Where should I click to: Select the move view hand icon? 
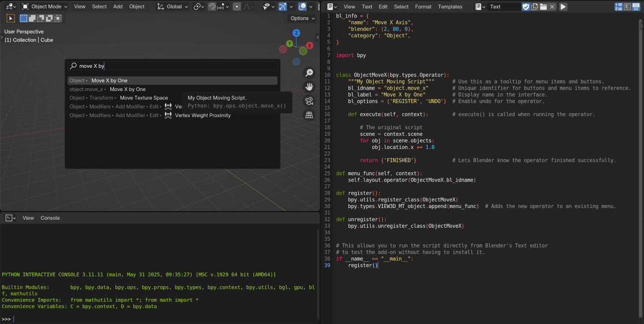(309, 87)
